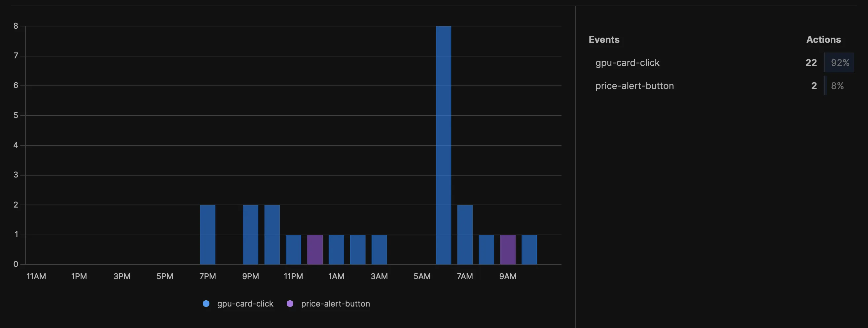Toggle price-alert-button series via legend label
The height and width of the screenshot is (328, 868).
click(335, 304)
